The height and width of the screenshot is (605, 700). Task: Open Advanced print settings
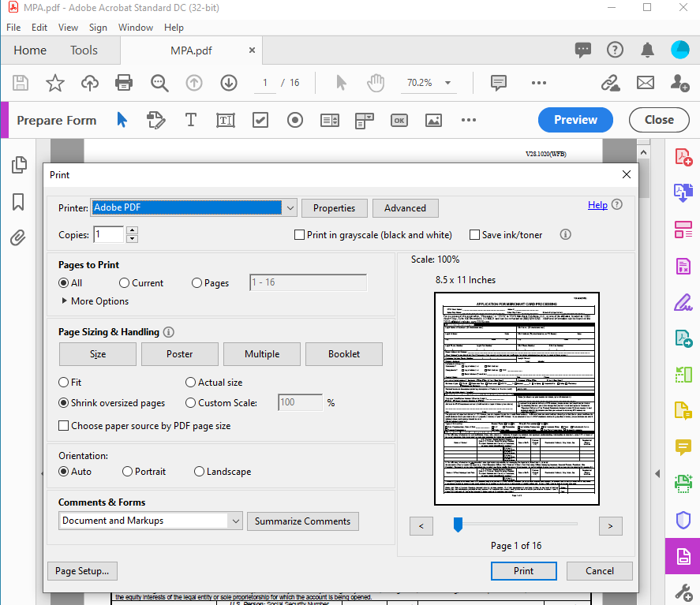pyautogui.click(x=406, y=208)
